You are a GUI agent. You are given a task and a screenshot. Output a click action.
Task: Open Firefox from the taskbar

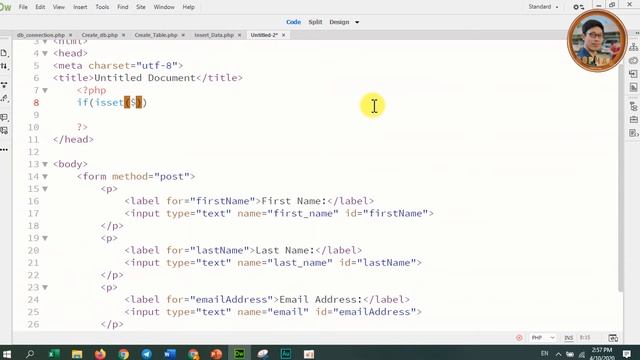(x=100, y=353)
